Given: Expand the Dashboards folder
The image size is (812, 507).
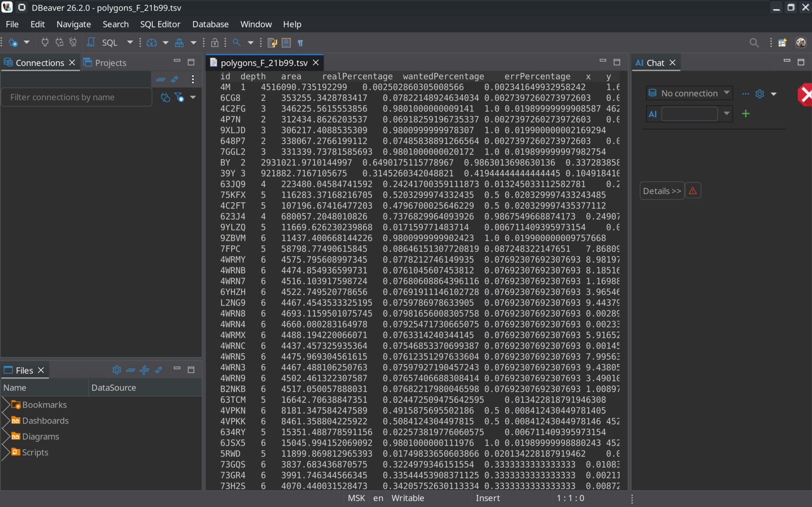Looking at the screenshot, I should click(6, 421).
